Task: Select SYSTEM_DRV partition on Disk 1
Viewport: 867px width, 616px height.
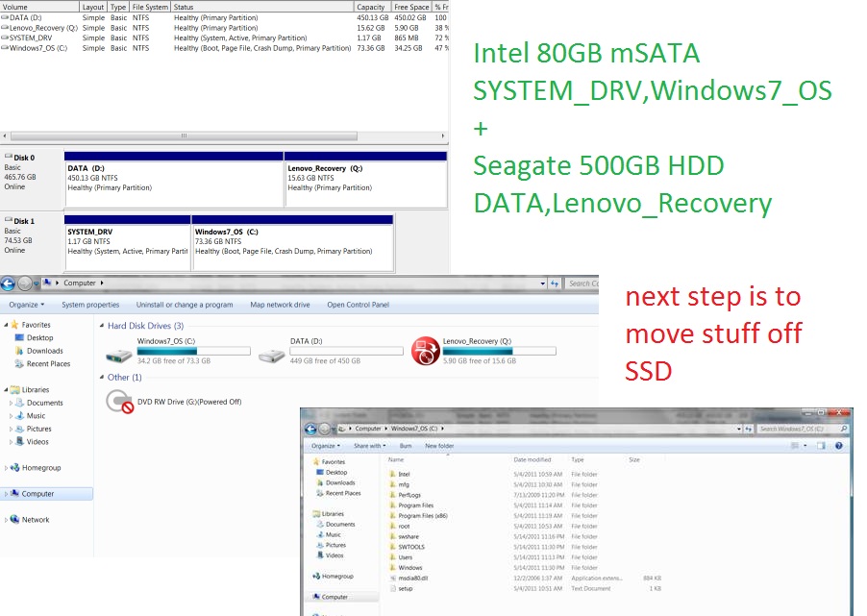Action: coord(127,243)
